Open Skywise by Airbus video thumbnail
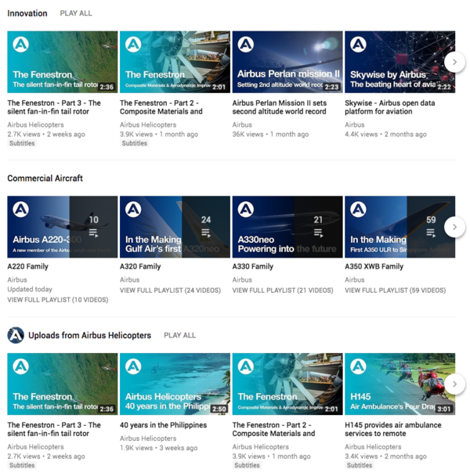The image size is (470, 476). (399, 62)
